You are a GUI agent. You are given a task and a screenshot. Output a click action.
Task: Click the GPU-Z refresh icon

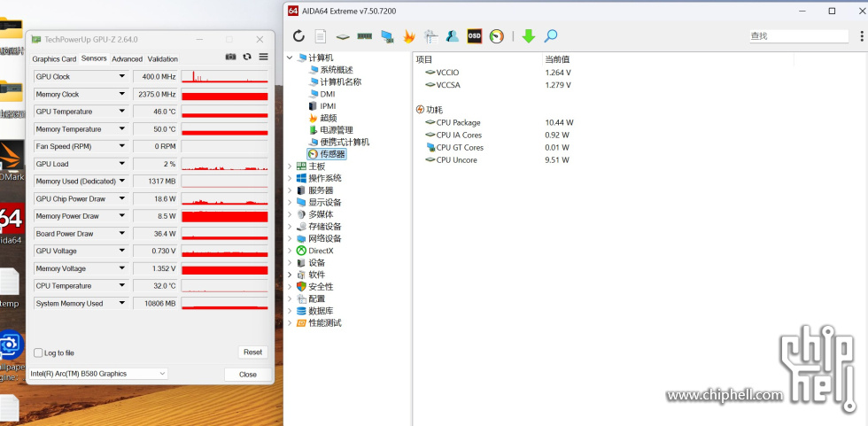coord(247,57)
